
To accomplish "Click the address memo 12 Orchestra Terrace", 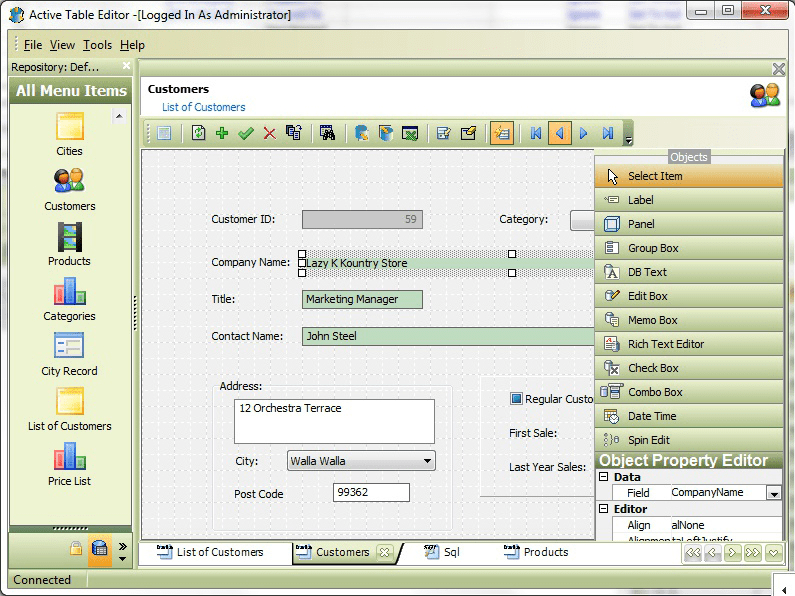I will 334,421.
